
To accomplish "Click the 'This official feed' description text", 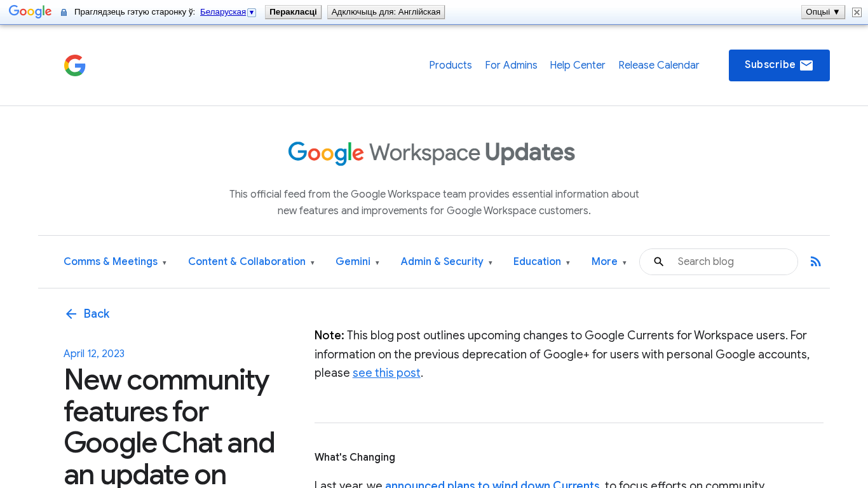I will point(434,202).
